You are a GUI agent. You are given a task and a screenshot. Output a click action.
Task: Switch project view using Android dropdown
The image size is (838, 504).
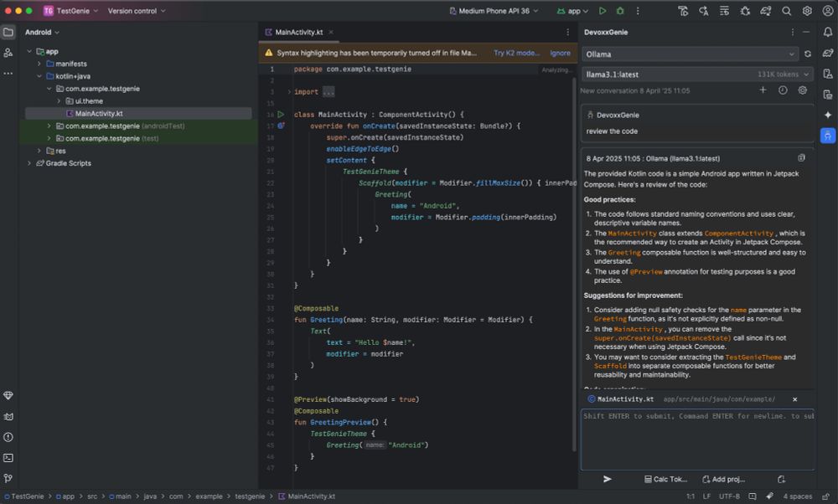point(42,32)
